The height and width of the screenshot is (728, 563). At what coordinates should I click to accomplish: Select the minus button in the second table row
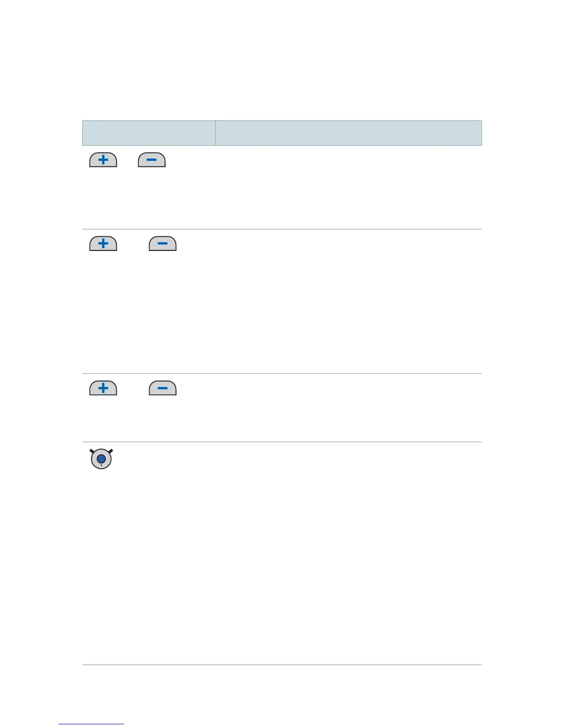pyautogui.click(x=163, y=244)
